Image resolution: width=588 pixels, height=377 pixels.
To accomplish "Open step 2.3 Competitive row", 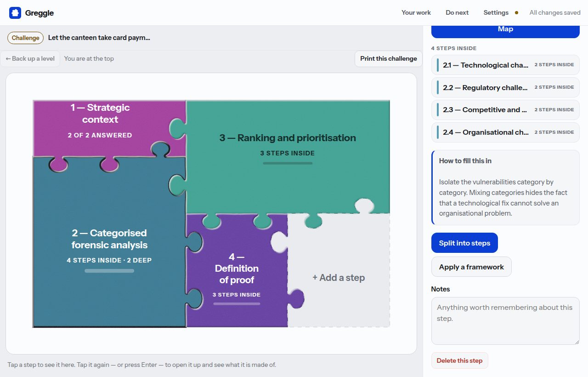I will 505,110.
